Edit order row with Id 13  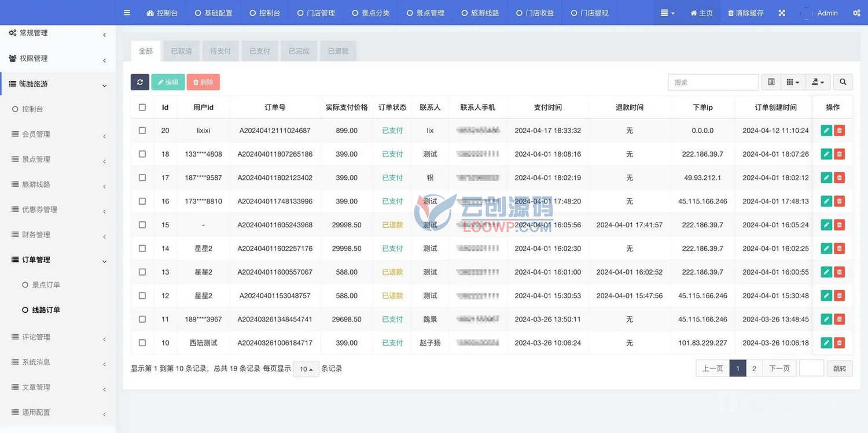tap(826, 272)
